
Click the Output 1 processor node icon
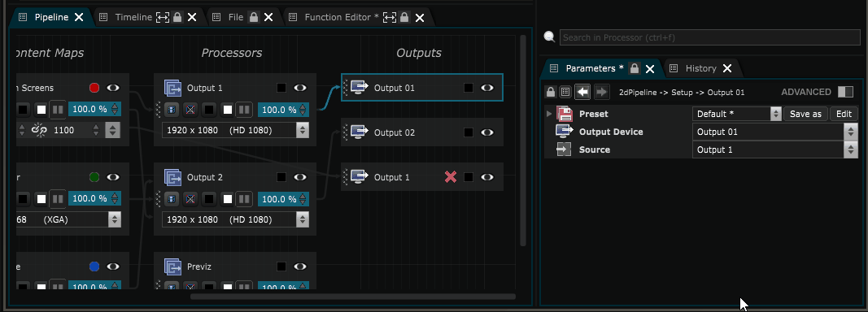click(173, 88)
